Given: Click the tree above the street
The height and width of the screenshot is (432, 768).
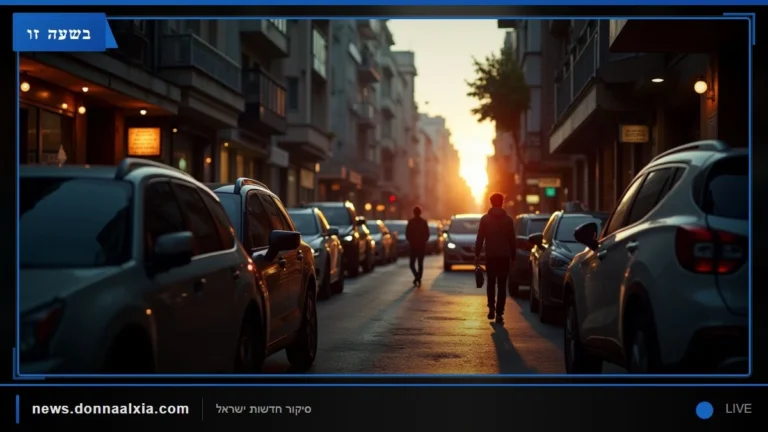Looking at the screenshot, I should tap(499, 91).
